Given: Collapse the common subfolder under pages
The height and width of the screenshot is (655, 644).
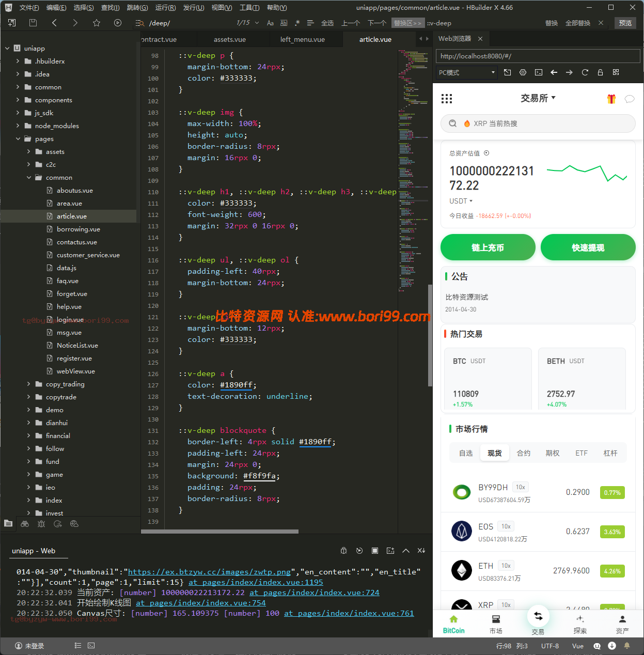Looking at the screenshot, I should 29,177.
